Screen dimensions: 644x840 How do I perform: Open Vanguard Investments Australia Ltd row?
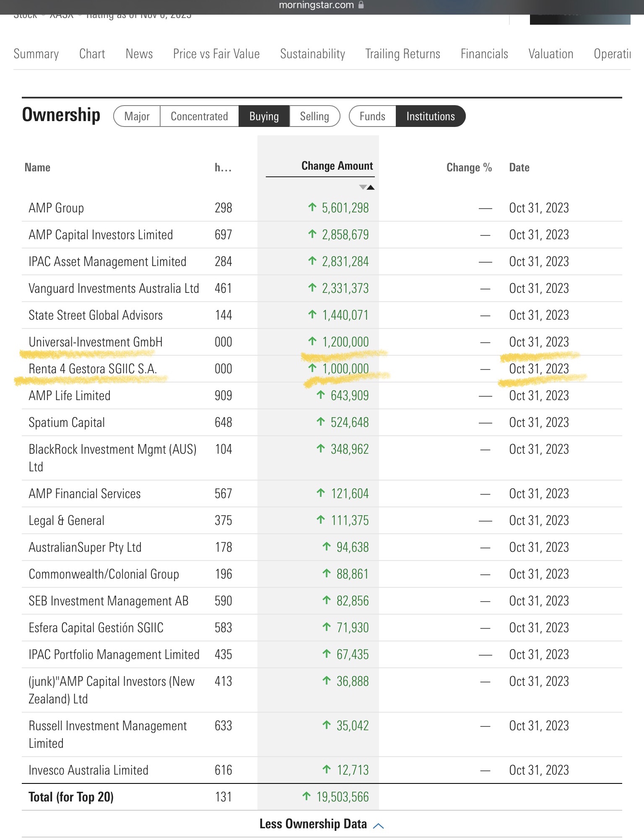pos(114,288)
